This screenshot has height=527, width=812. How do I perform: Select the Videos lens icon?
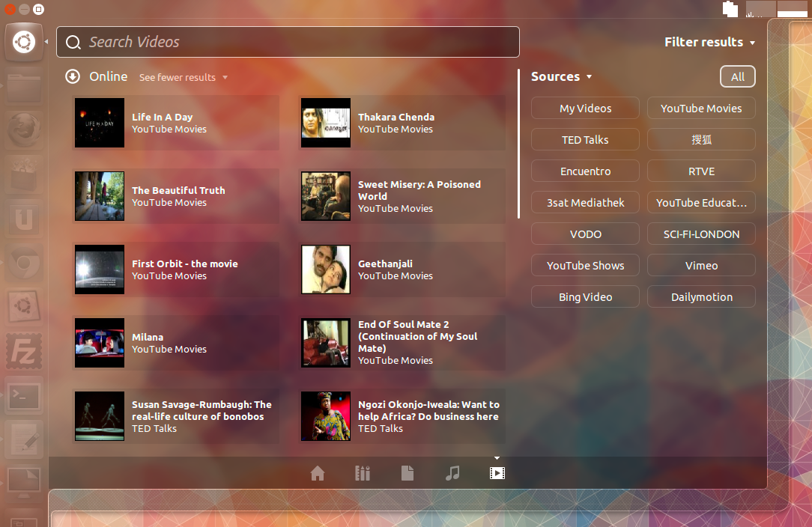click(x=497, y=473)
